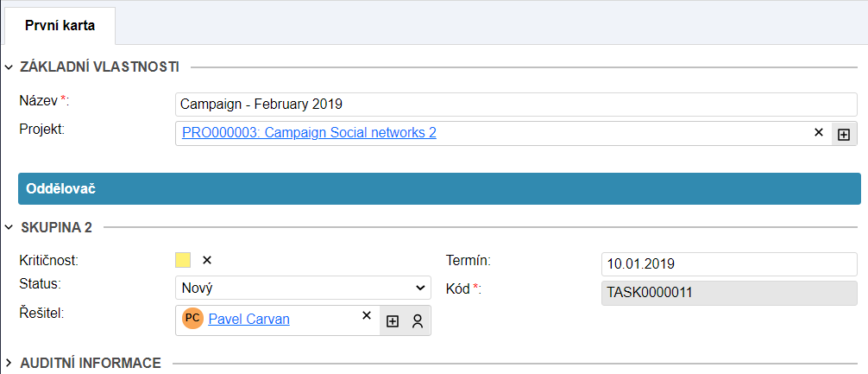
Task: Clear the Řešitel Pavel Carvan
Action: [x=366, y=316]
